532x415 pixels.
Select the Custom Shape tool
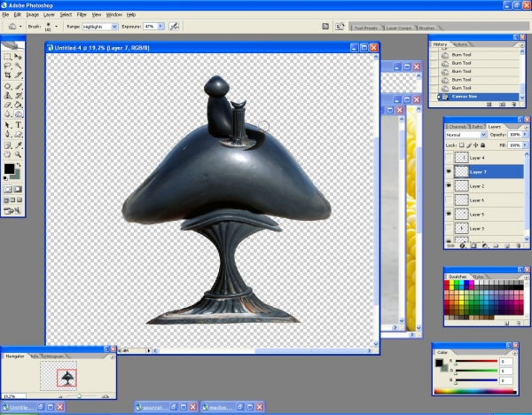coord(18,135)
